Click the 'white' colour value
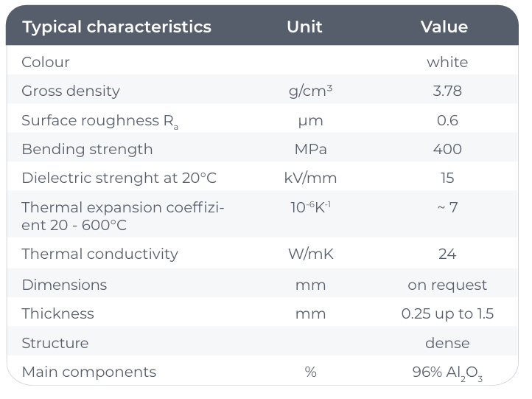The height and width of the screenshot is (399, 532). pos(447,62)
